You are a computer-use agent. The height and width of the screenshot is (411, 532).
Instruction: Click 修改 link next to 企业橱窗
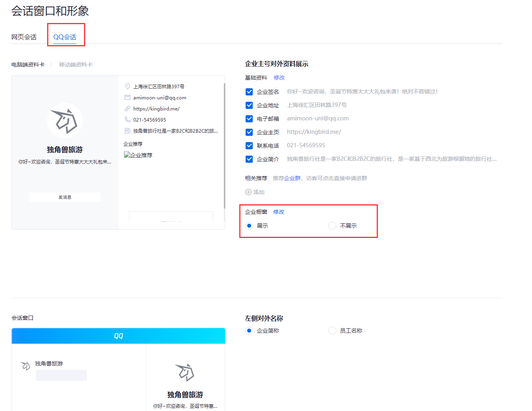[x=279, y=212]
